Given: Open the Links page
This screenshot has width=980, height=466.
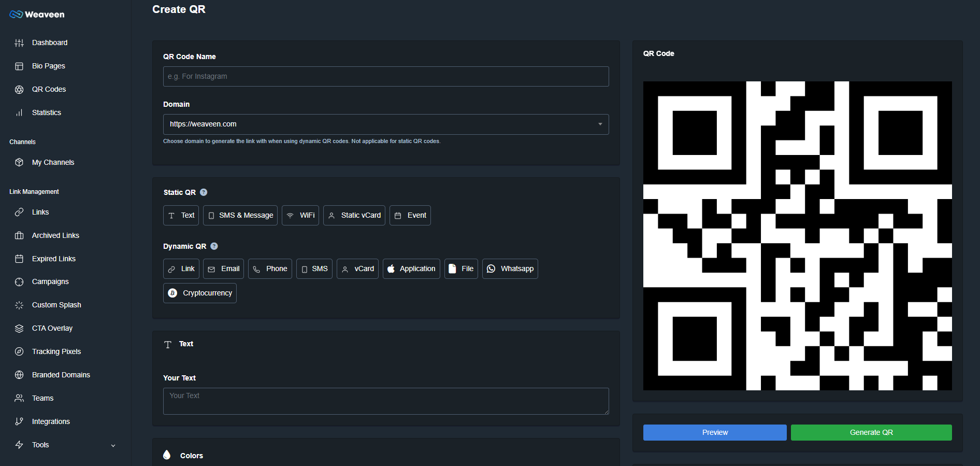Looking at the screenshot, I should pyautogui.click(x=40, y=213).
